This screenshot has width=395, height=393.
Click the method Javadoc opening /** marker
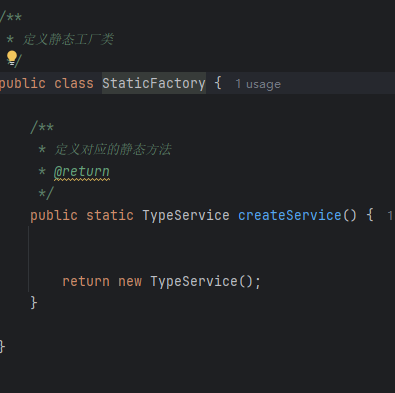point(42,127)
